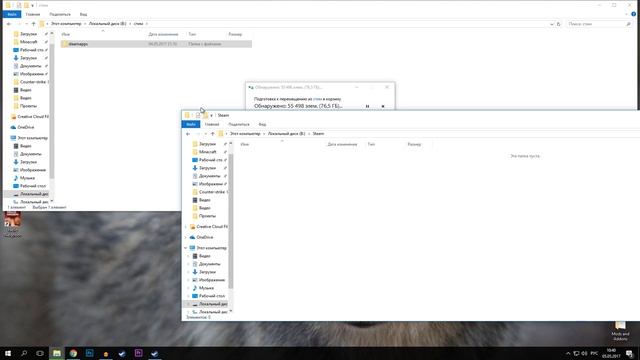Open the Файл tab in Steam window
Viewport: 640px width, 360px height.
tap(191, 124)
